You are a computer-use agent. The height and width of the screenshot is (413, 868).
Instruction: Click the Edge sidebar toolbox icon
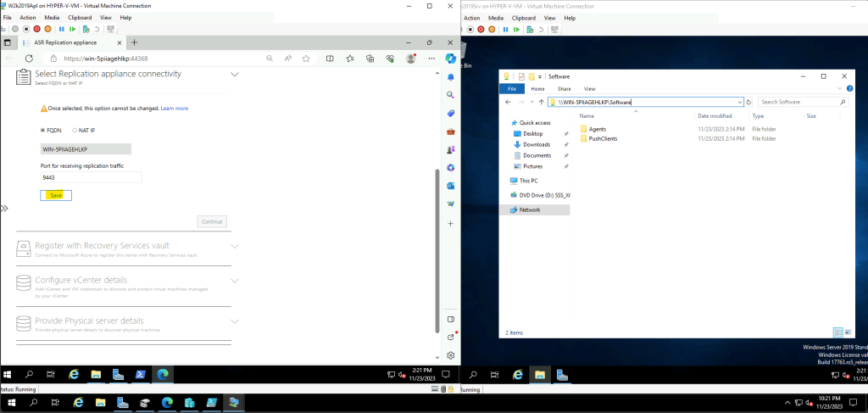click(451, 131)
